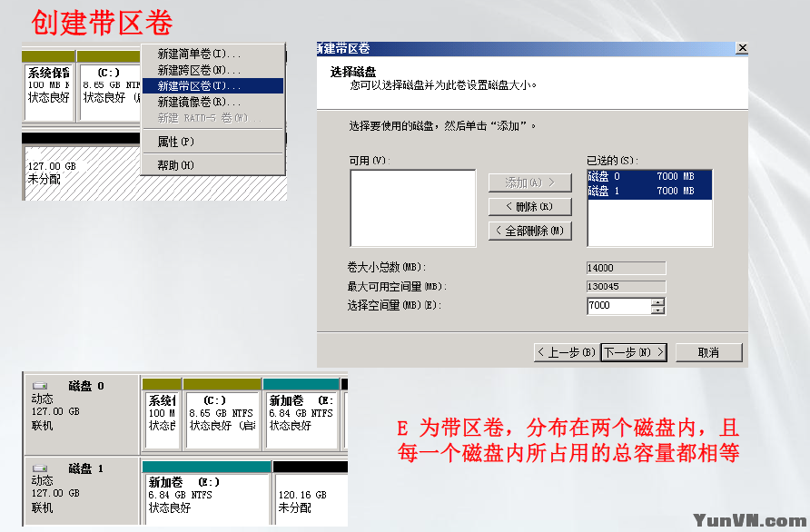Click the 删除 button
The height and width of the screenshot is (532, 810).
tap(530, 206)
